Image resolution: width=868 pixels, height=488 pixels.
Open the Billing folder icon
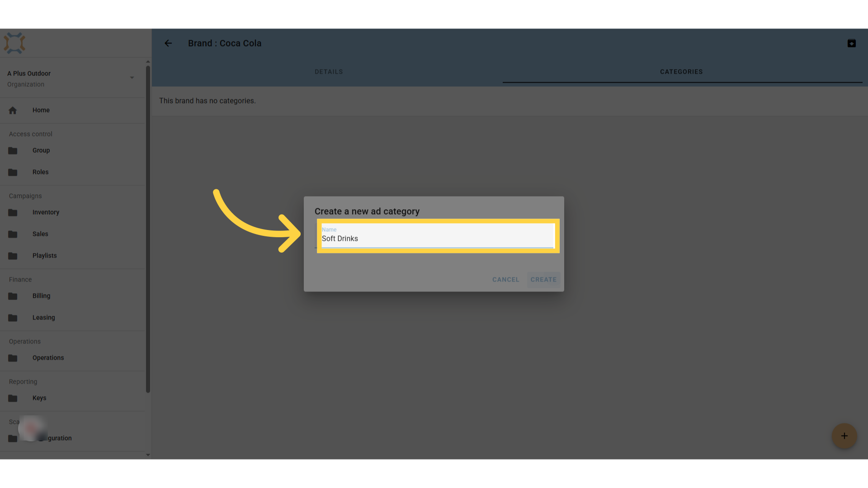(13, 296)
